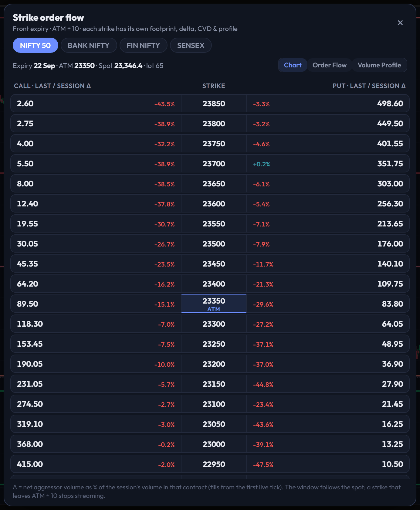Click call last price 64.20
Screen dimensions: 420x510
28,284
